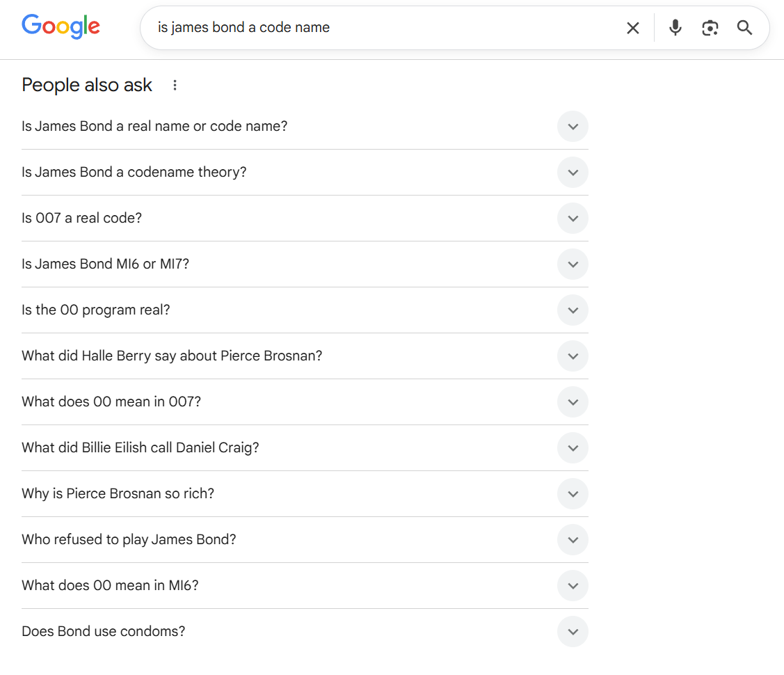This screenshot has height=675, width=784.
Task: Open the People also ask three-dot menu
Action: pos(175,86)
